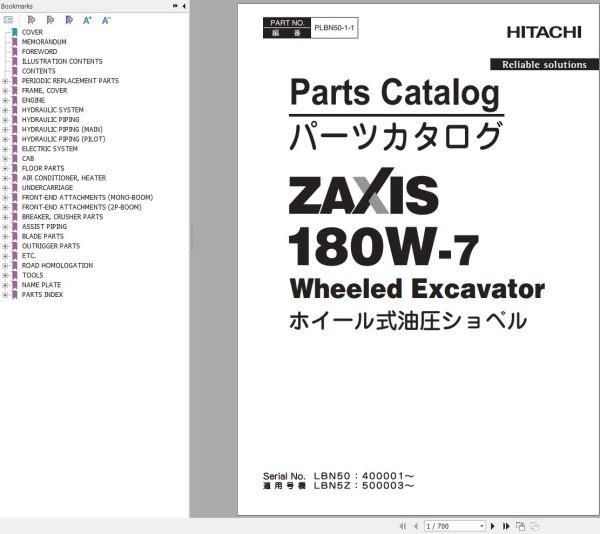The image size is (600, 534).
Task: Click the overlapping-windows view icon next to the last-page arrow
Action: point(520,526)
